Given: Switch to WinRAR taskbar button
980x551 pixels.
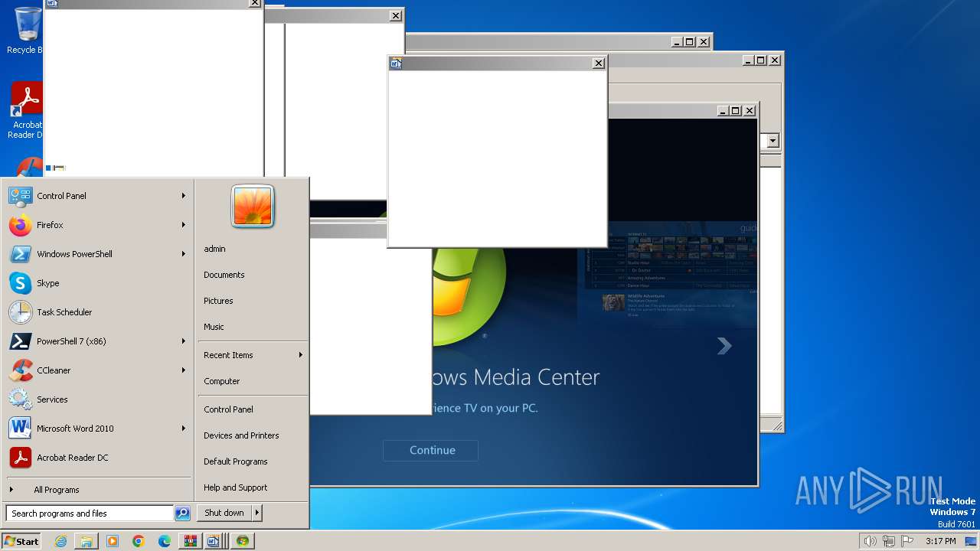Looking at the screenshot, I should tap(190, 541).
